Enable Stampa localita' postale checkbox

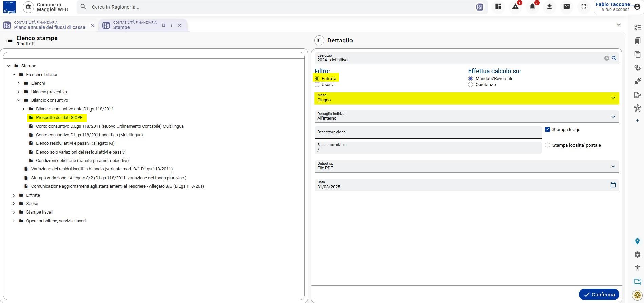pyautogui.click(x=547, y=145)
